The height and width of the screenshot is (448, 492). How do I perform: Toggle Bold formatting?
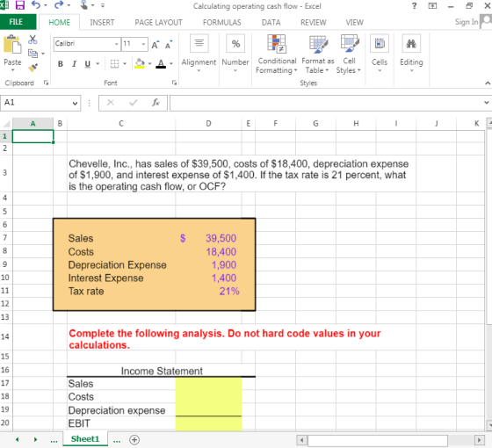[61, 64]
